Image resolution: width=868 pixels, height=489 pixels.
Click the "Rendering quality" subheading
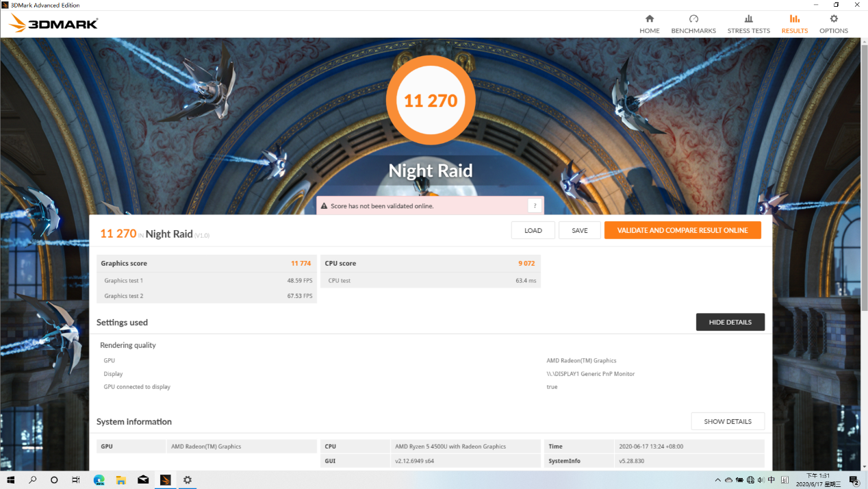pos(128,345)
